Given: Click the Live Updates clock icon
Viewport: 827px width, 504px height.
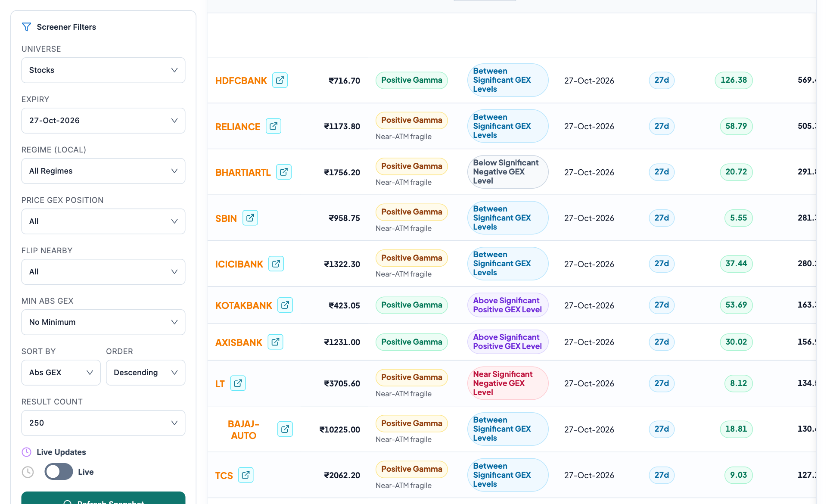Looking at the screenshot, I should pyautogui.click(x=27, y=452).
